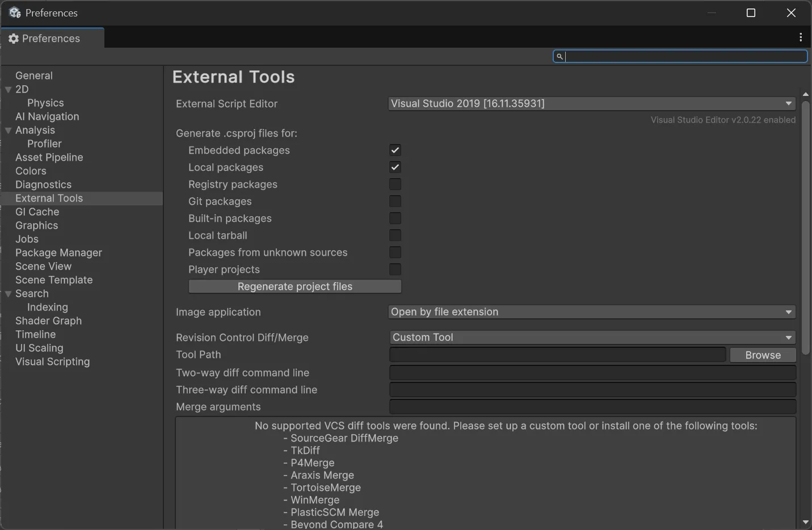Viewport: 812px width, 530px height.
Task: Open Shader Graph preferences
Action: click(48, 321)
